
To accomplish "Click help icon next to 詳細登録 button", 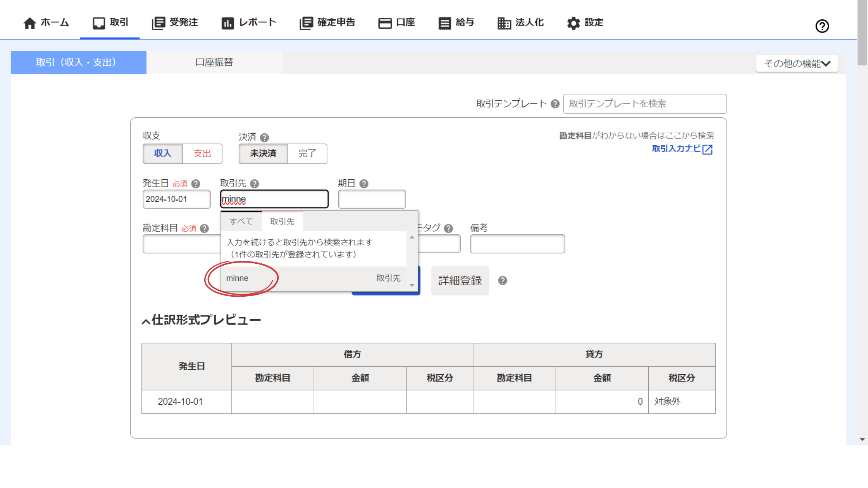I will coord(503,280).
